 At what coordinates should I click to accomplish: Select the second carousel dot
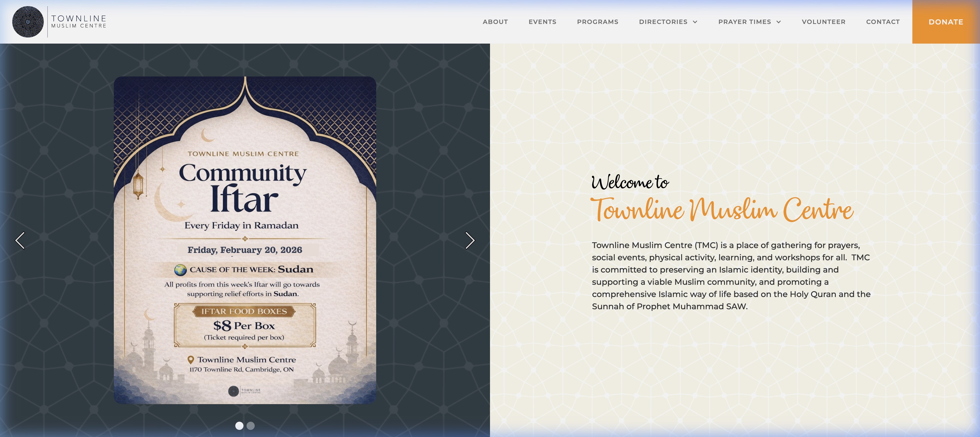pyautogui.click(x=250, y=426)
